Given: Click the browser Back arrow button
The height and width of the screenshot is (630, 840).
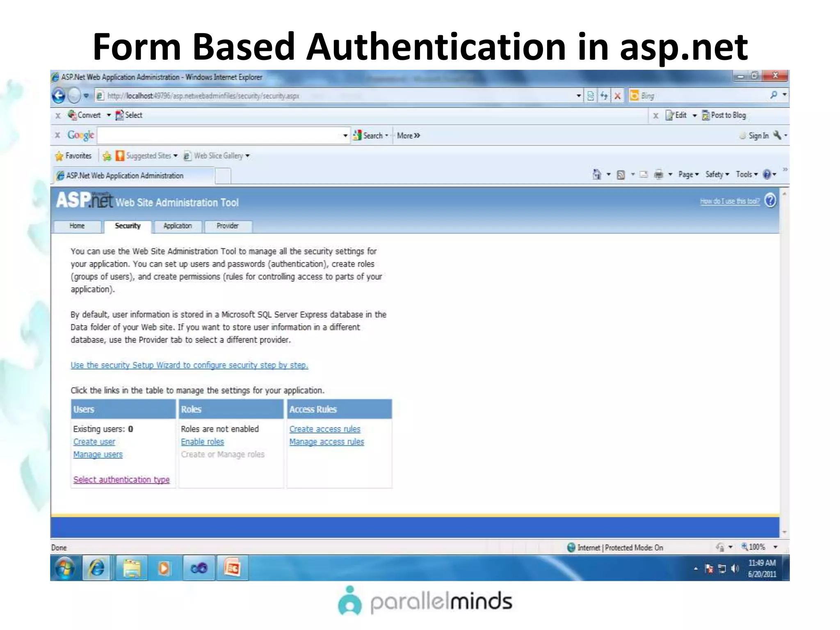Looking at the screenshot, I should [59, 96].
